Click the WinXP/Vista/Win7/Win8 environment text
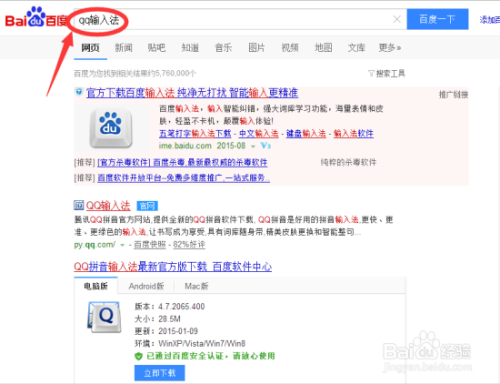Screen dimensions: 500x384 point(202,344)
